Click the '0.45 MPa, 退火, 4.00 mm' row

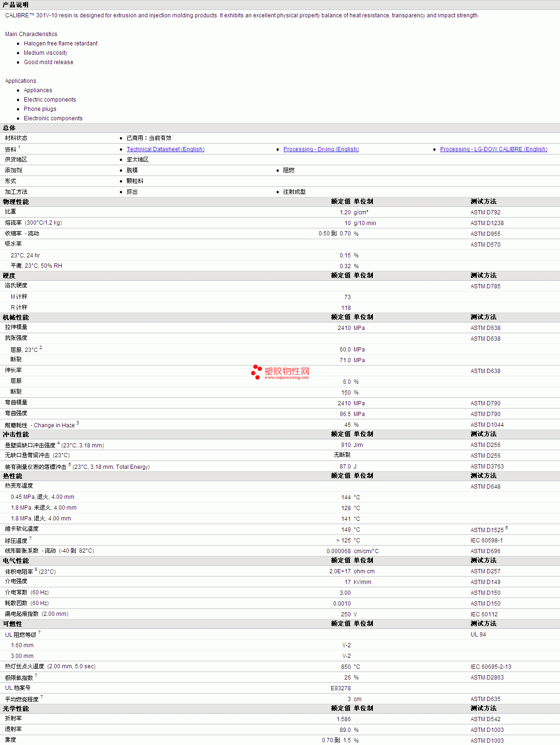280,497
